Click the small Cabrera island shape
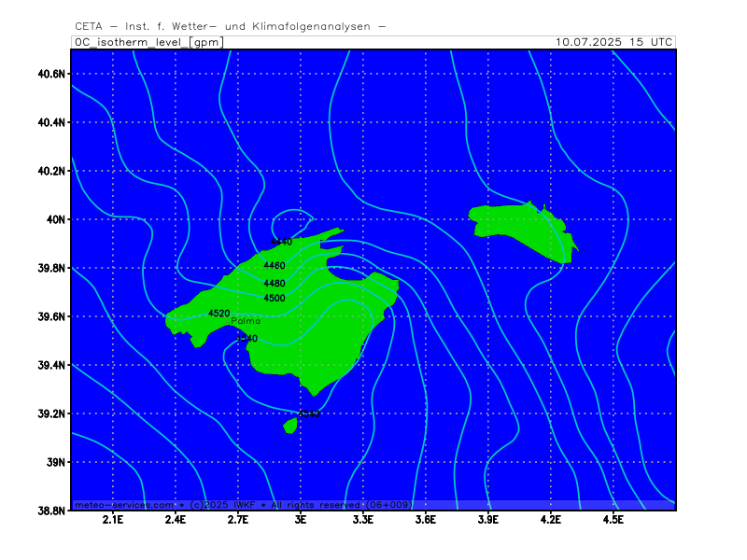Screen dimensions: 747x560 point(290,426)
